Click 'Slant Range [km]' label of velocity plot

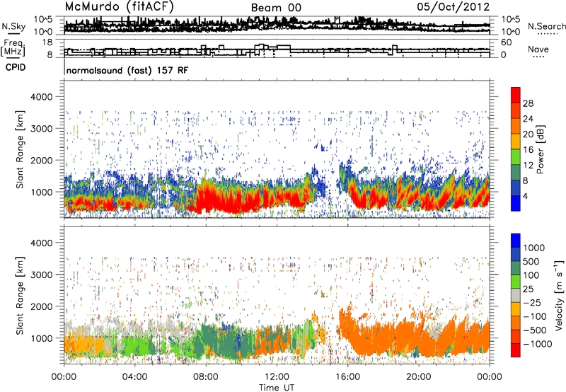tap(20, 296)
